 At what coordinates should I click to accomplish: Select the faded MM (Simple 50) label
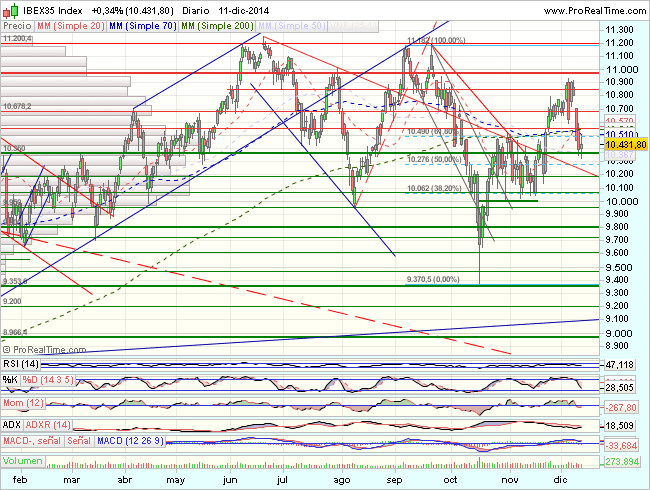(291, 26)
